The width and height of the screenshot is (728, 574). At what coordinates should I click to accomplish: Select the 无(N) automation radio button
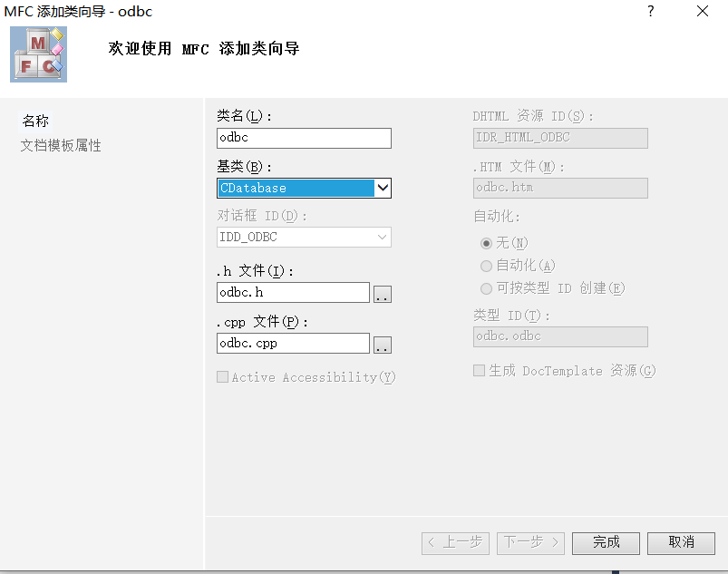click(x=486, y=243)
